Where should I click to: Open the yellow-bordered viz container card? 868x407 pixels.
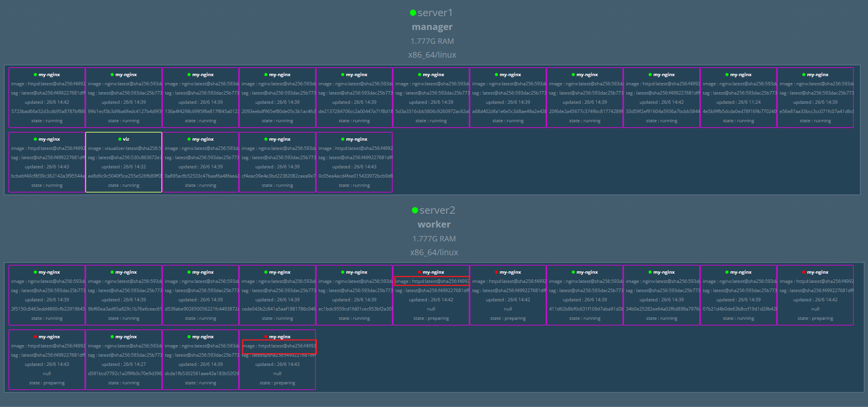click(x=124, y=162)
